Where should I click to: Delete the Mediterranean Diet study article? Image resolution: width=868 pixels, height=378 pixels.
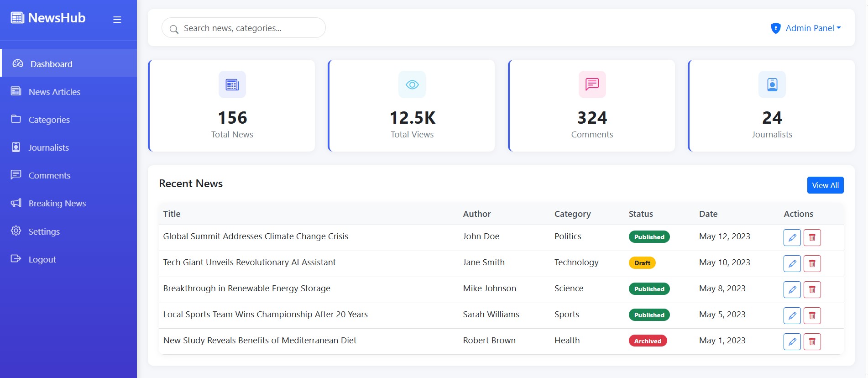(x=812, y=341)
